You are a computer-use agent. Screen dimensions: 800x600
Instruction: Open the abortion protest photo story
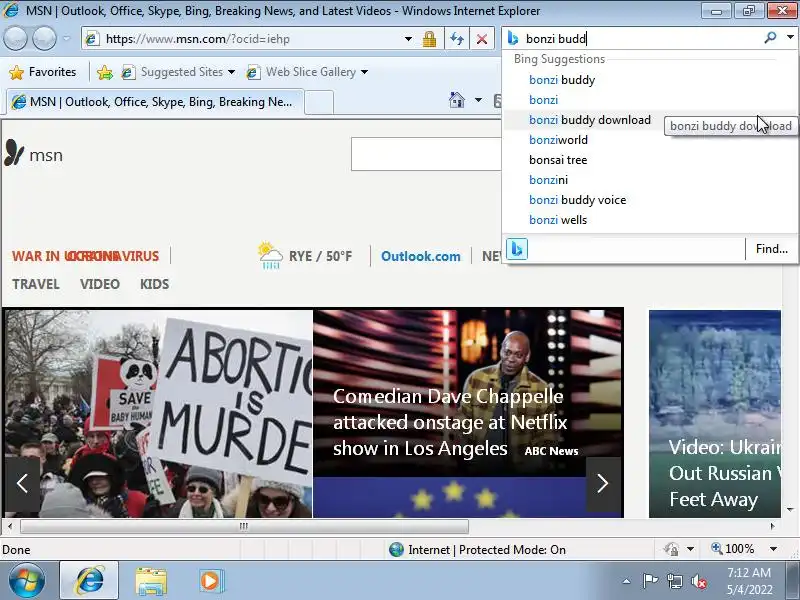coord(158,413)
